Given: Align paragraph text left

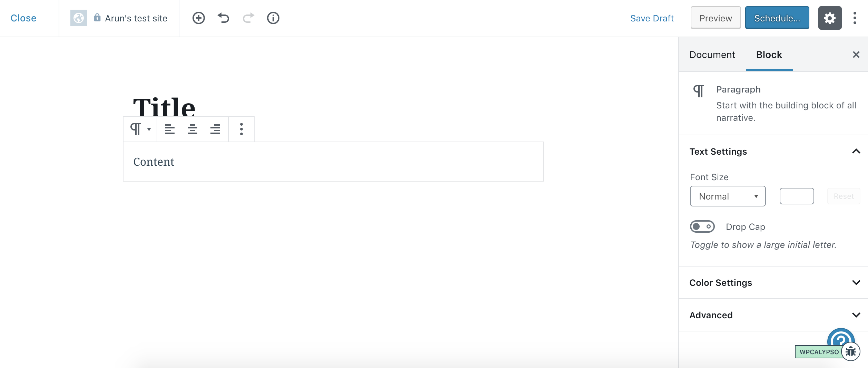Looking at the screenshot, I should (x=170, y=129).
